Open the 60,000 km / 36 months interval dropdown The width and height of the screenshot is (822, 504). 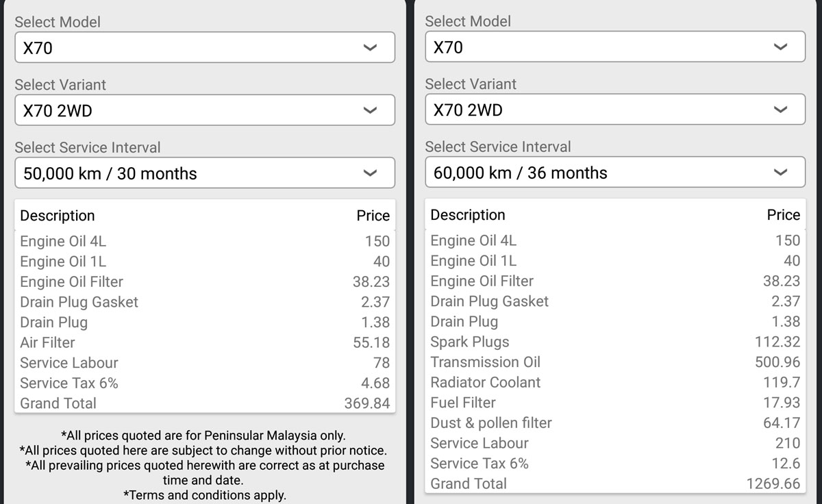(614, 173)
